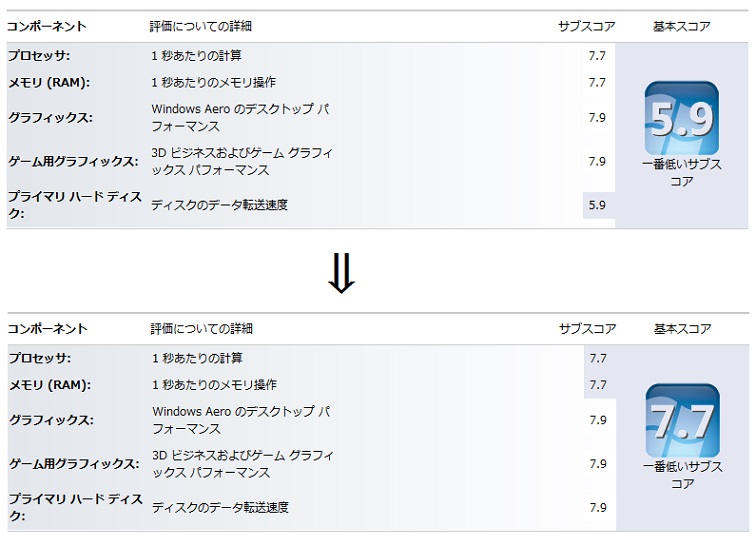Click ディスクのデータ転送速度 in the bottom table
This screenshot has width=756, height=546.
click(x=220, y=507)
